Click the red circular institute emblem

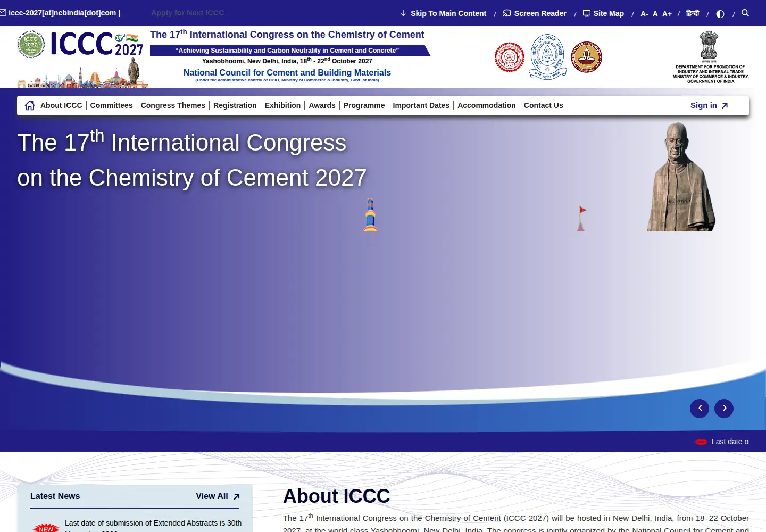[x=510, y=57]
